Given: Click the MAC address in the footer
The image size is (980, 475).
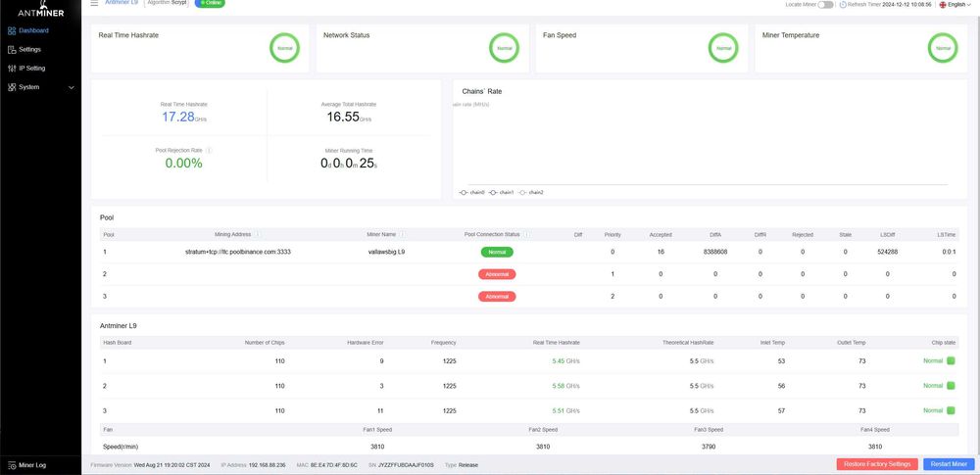Looking at the screenshot, I should (x=334, y=465).
